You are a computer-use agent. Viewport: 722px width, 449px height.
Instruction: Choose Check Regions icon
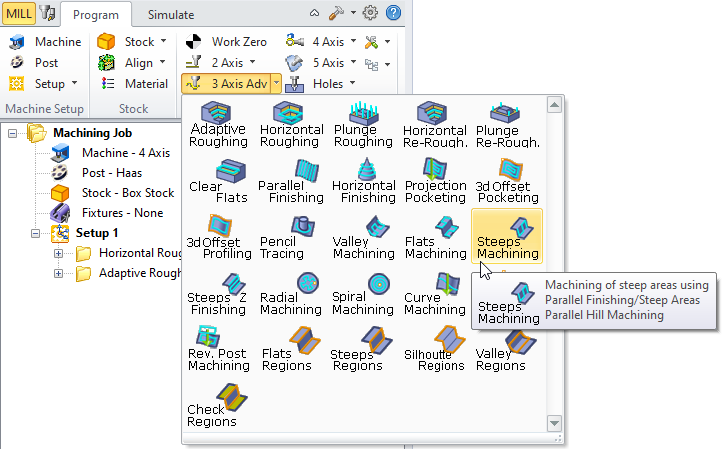218,402
